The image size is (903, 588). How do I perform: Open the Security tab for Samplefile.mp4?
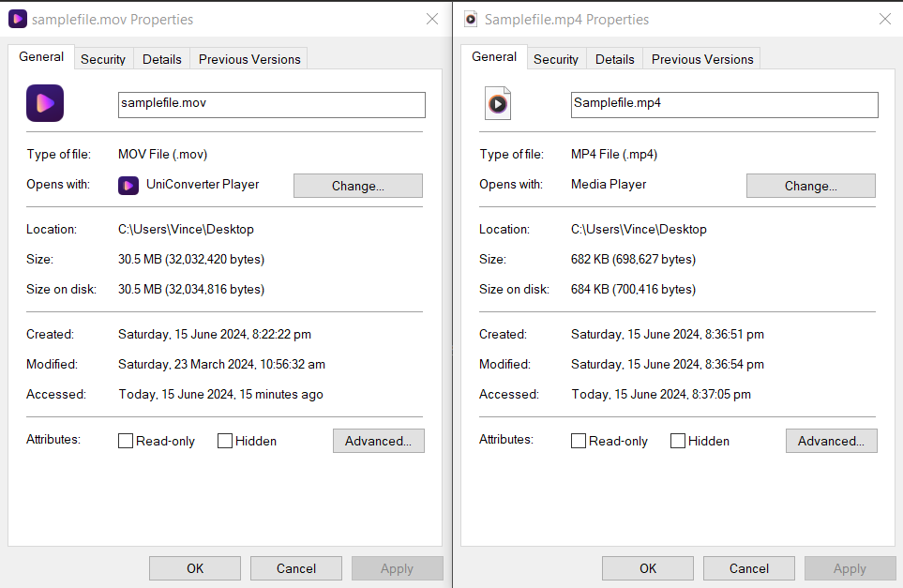coord(556,58)
